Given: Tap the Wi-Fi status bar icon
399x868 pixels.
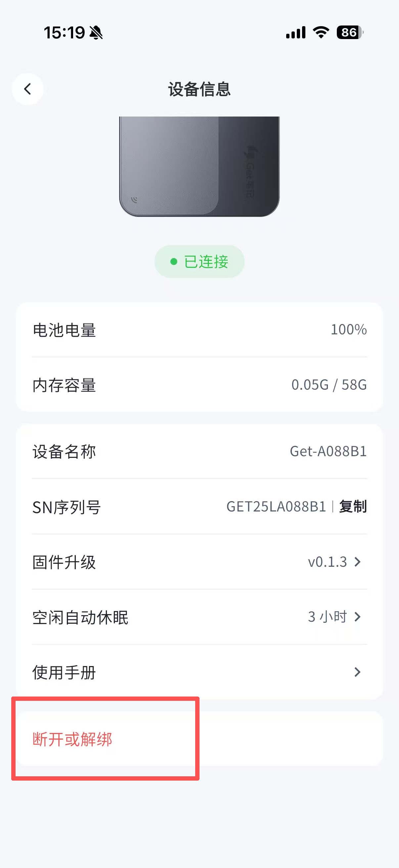Looking at the screenshot, I should (321, 32).
